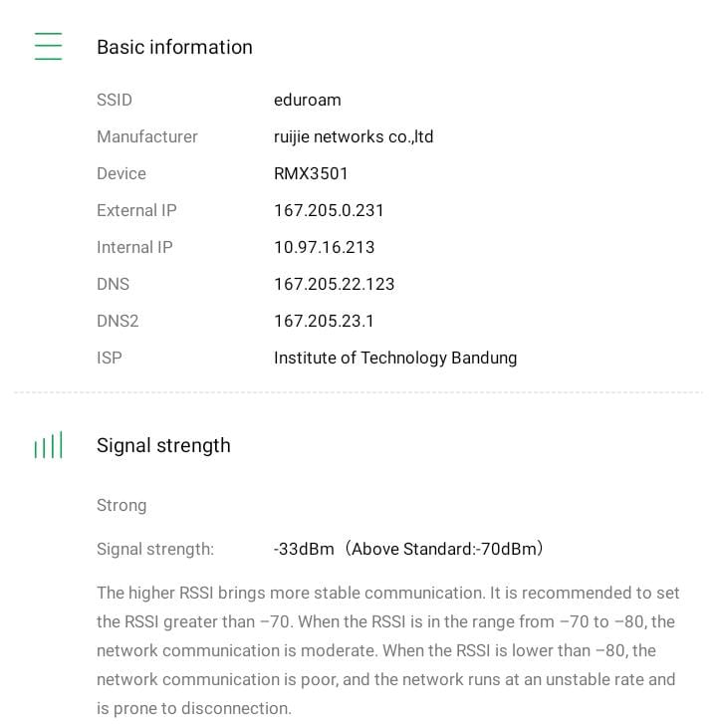The image size is (716, 728).
Task: Click the DNS2 label
Action: pyautogui.click(x=118, y=321)
